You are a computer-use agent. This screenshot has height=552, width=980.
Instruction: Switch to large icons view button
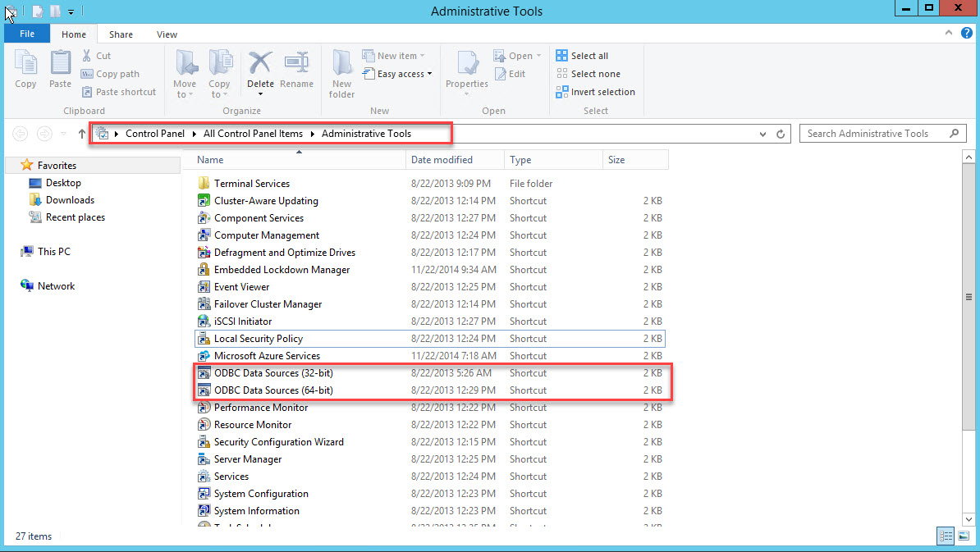[964, 536]
